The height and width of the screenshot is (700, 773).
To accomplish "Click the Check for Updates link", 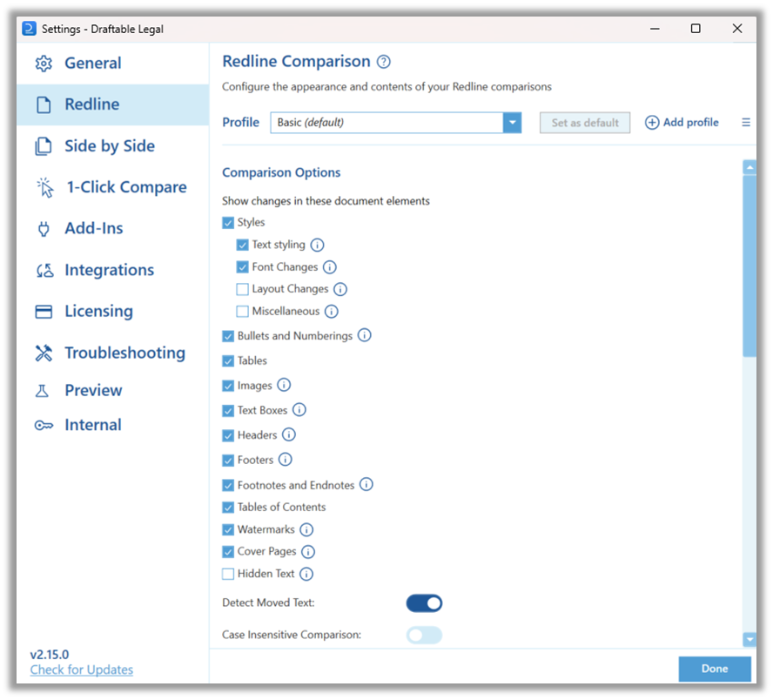I will [x=81, y=670].
